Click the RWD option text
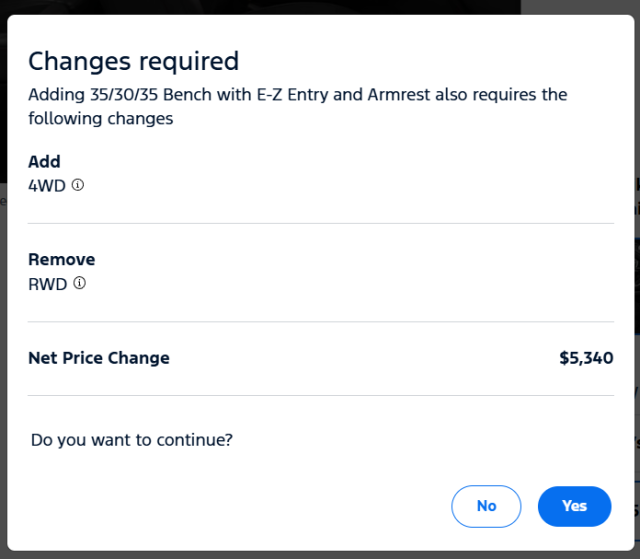Viewport: 640px width, 559px height. (x=47, y=284)
